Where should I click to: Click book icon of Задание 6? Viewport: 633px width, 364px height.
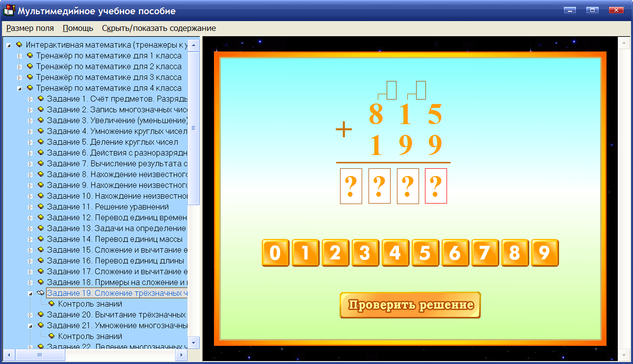[41, 153]
